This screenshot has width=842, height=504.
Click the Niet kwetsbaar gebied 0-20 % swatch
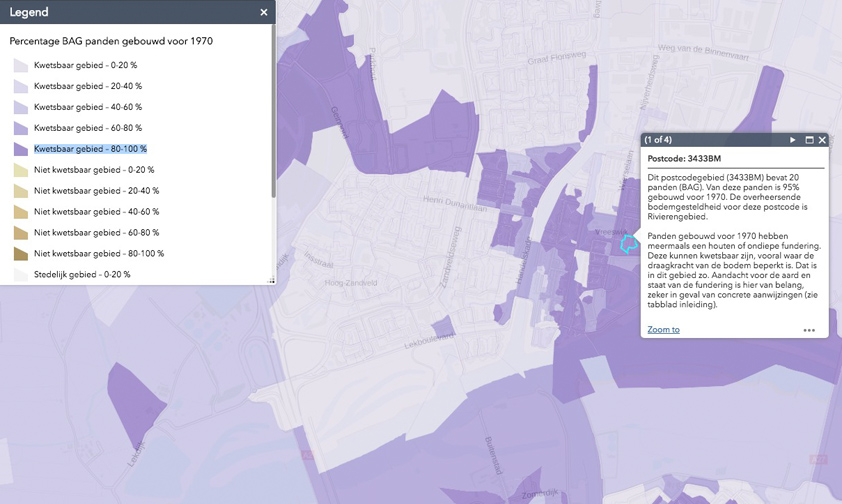tap(20, 170)
